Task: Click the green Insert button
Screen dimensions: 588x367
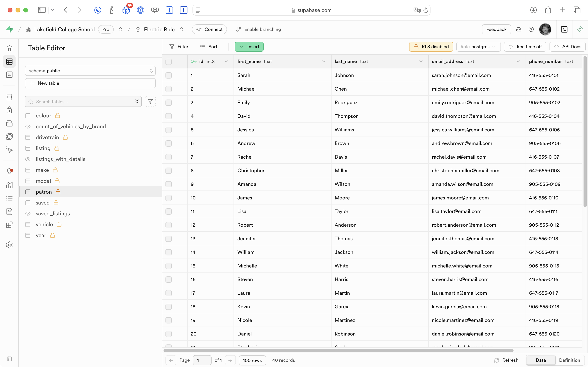Action: point(249,47)
